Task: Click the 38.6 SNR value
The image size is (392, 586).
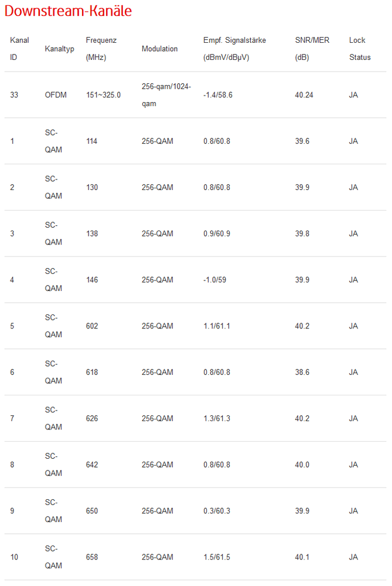Action: tap(302, 372)
